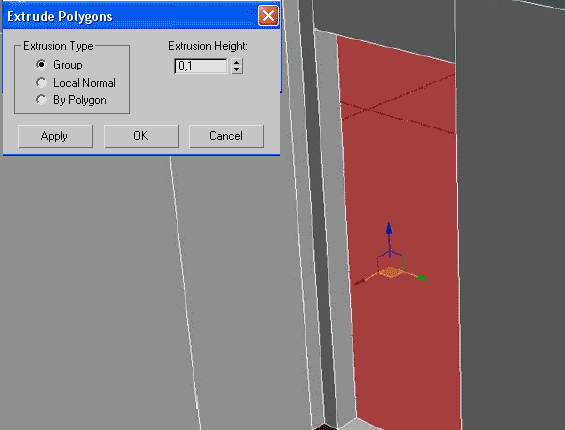Decrease Extrusion Height with down spinner arrow
The image size is (565, 430).
click(237, 70)
